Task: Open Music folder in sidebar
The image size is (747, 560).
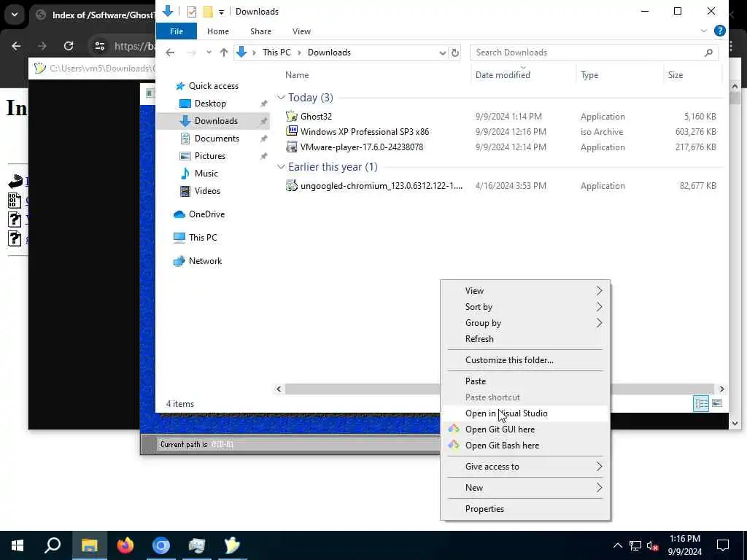Action: click(206, 174)
